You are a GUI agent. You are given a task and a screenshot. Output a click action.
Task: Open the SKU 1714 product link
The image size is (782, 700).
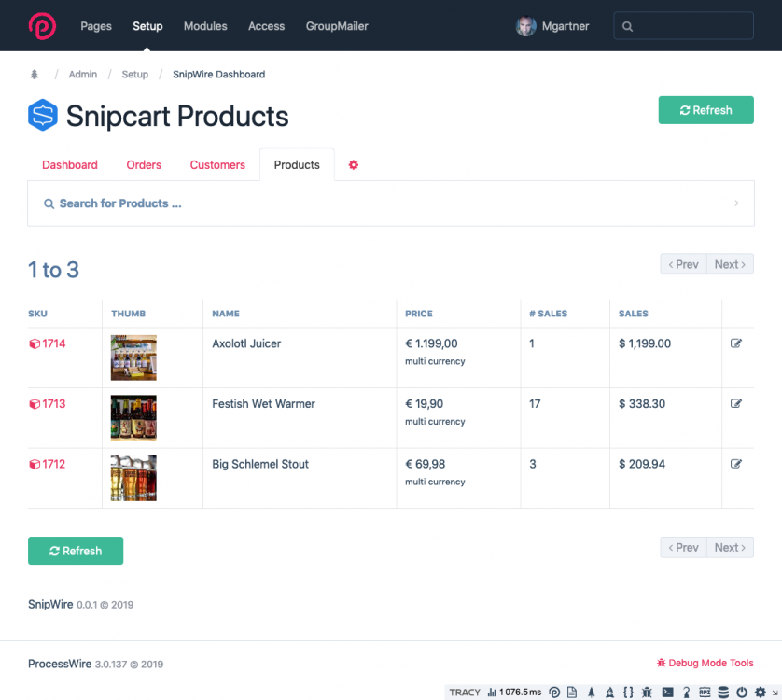coord(48,343)
